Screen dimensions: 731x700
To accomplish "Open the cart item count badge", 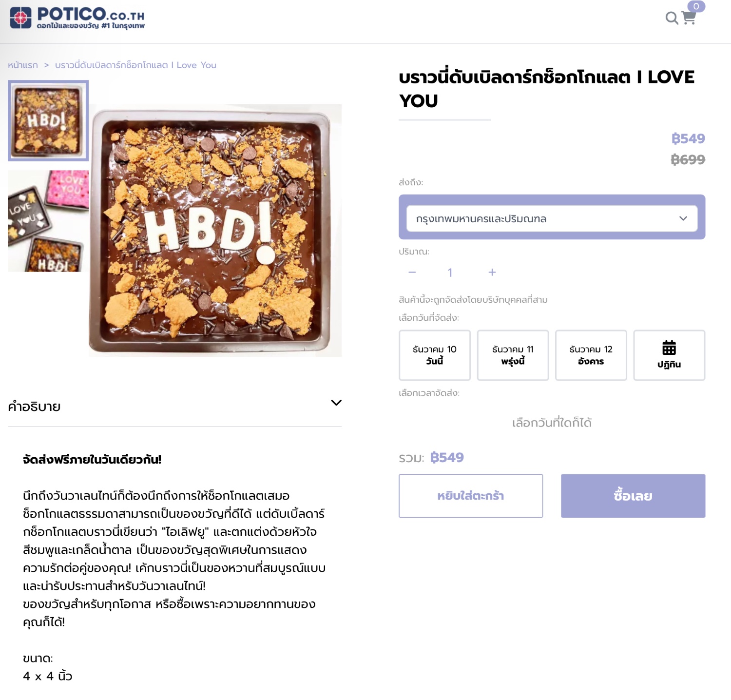I will click(x=696, y=6).
